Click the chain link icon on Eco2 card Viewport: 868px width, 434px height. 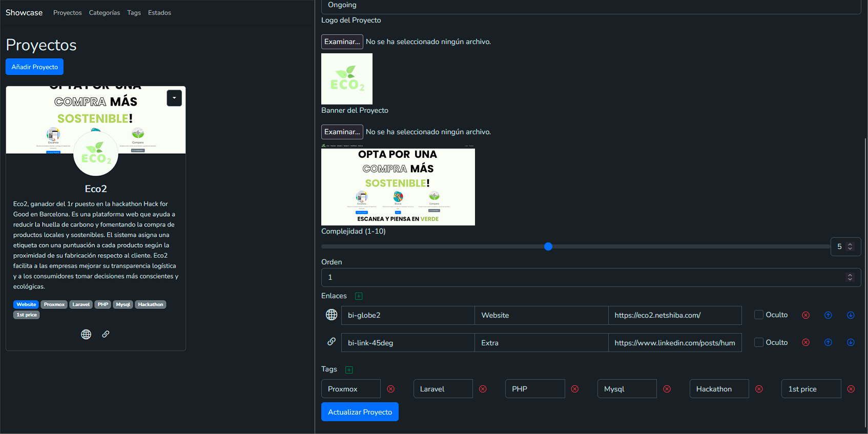(106, 334)
